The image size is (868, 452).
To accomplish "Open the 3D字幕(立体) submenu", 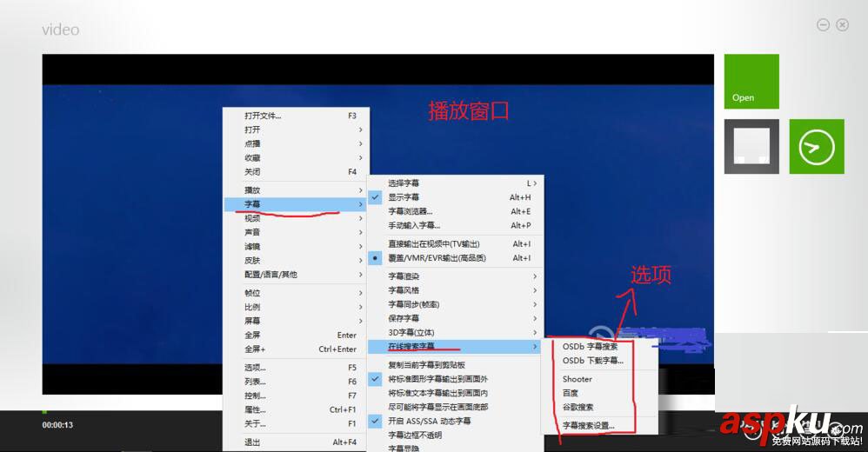I will tap(457, 333).
